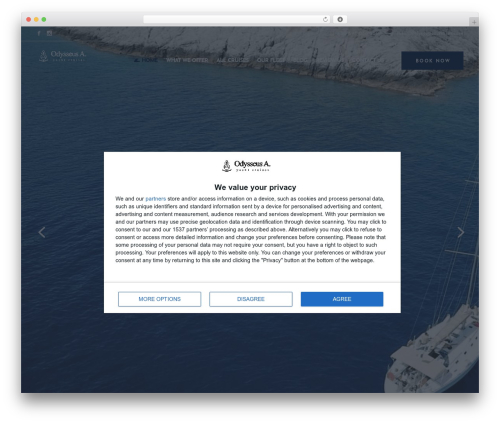Open the Instagram icon in header
Screen dimensions: 500x423
pyautogui.click(x=49, y=33)
